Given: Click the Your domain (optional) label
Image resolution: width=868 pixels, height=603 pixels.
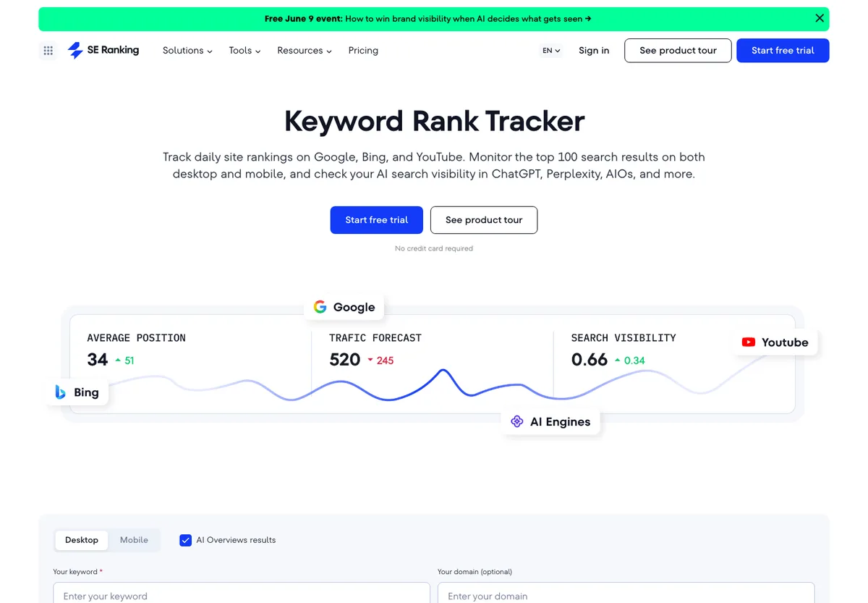Looking at the screenshot, I should [x=475, y=572].
